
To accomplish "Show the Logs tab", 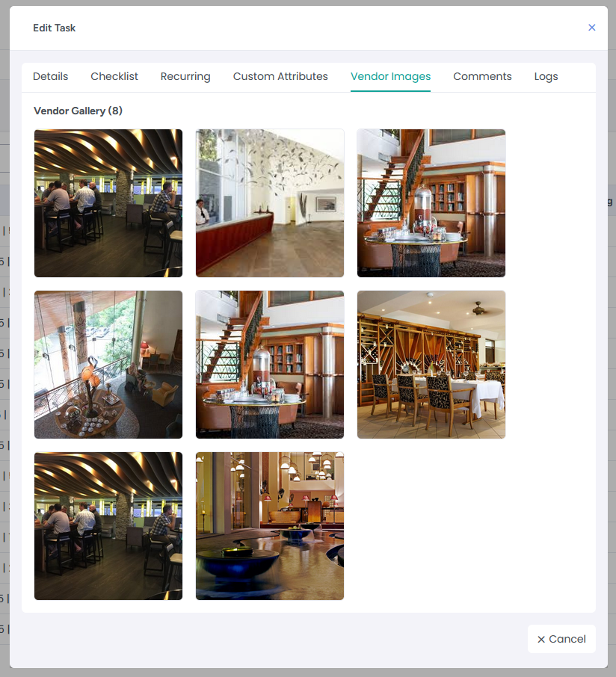I will click(546, 76).
